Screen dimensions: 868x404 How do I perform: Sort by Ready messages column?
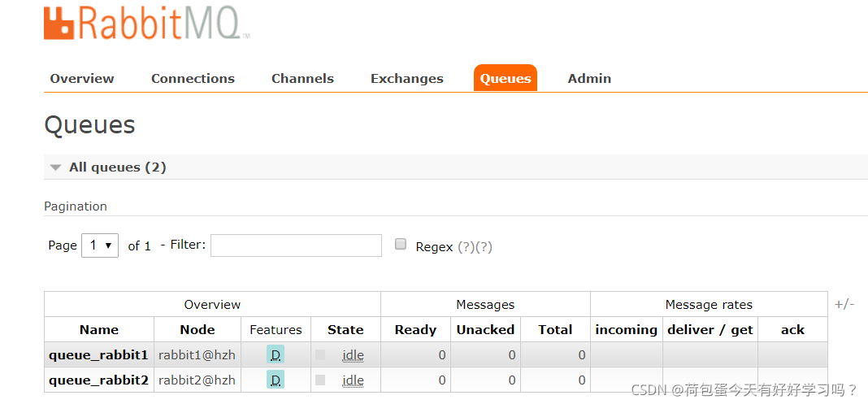[x=415, y=330]
